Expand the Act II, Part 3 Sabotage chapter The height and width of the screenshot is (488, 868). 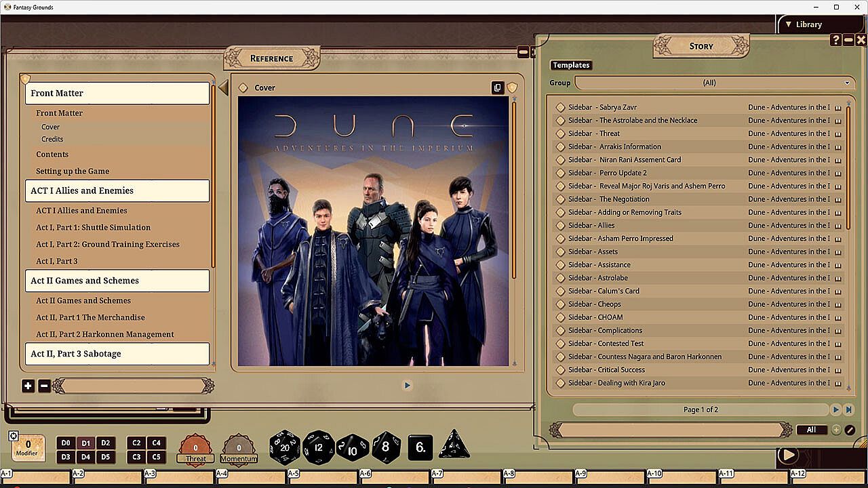[x=117, y=354]
